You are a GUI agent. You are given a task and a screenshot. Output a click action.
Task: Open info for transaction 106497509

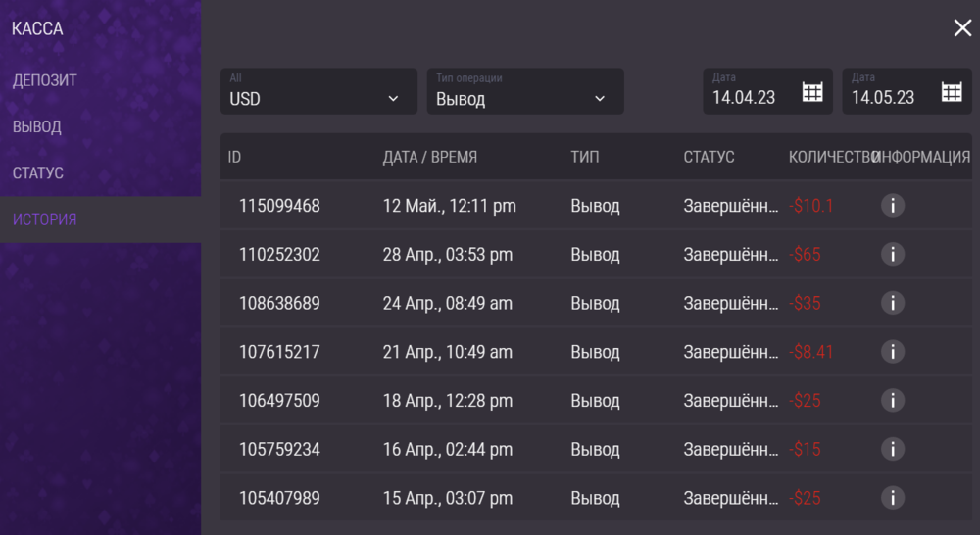[893, 400]
